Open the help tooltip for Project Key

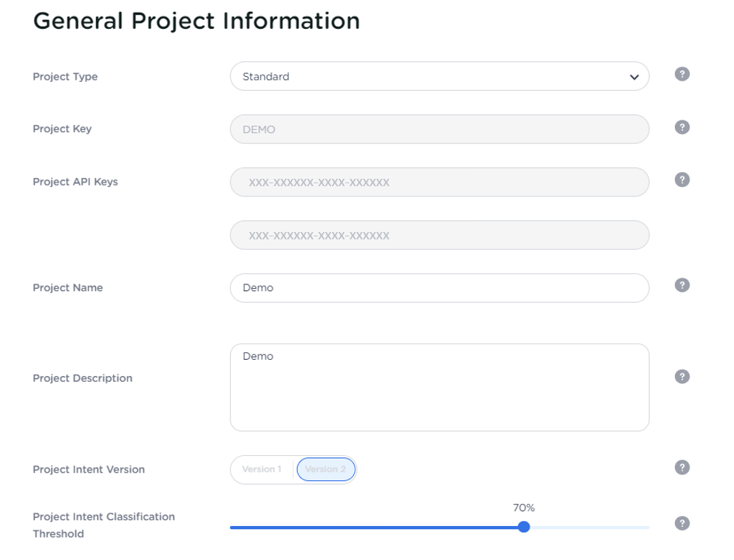tap(682, 127)
